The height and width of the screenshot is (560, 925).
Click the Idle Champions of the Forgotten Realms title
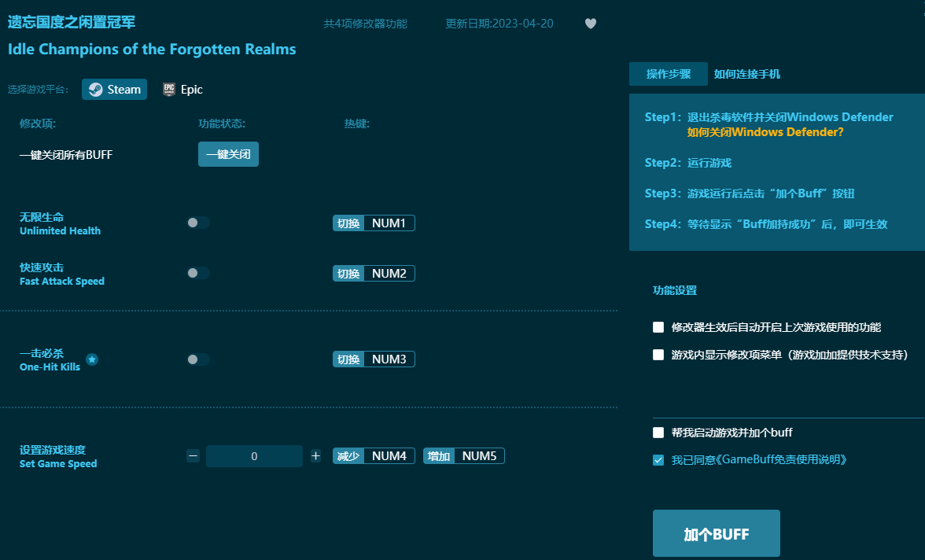(152, 49)
